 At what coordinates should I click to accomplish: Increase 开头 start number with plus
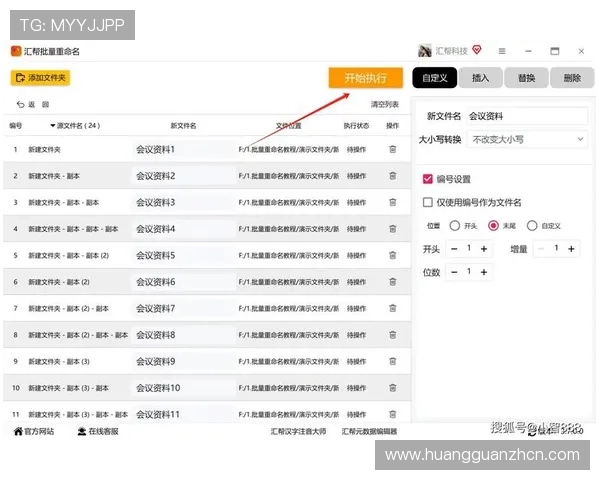click(484, 249)
